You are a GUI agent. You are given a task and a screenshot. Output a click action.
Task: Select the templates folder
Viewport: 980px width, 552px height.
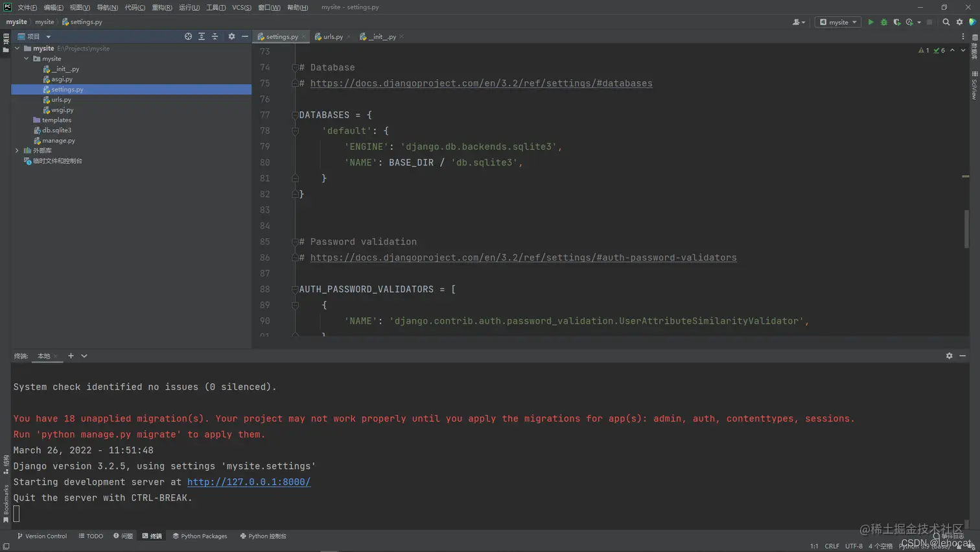pyautogui.click(x=56, y=120)
